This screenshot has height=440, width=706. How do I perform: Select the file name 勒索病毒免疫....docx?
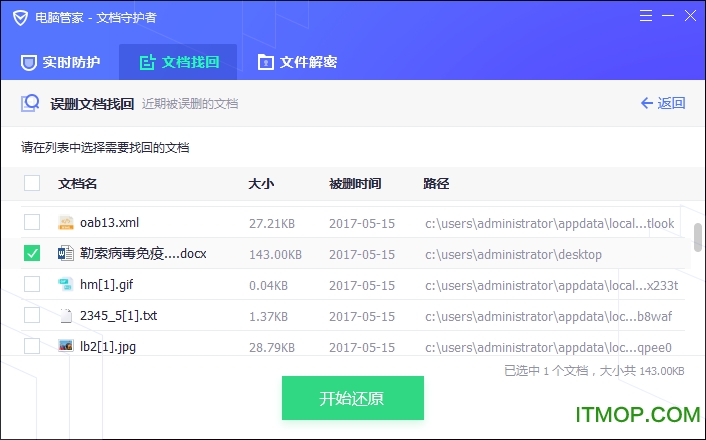143,254
